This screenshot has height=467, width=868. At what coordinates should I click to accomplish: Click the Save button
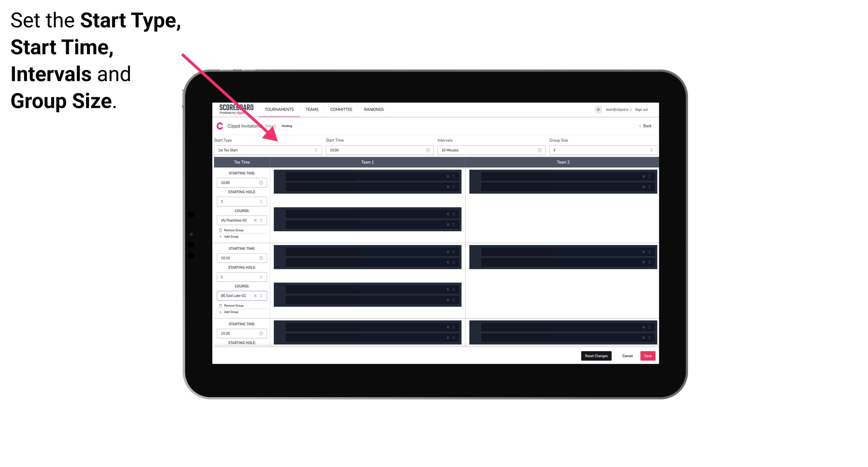(x=648, y=356)
